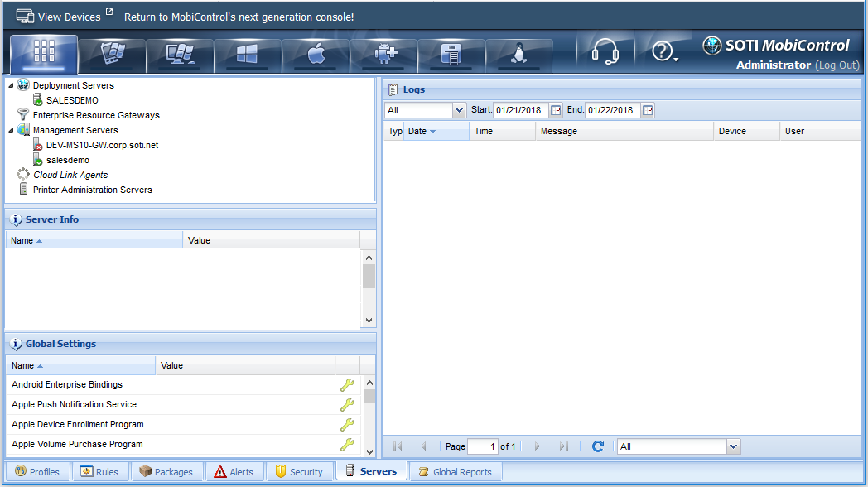Click wrench for Apple Push Notification Service

click(347, 405)
